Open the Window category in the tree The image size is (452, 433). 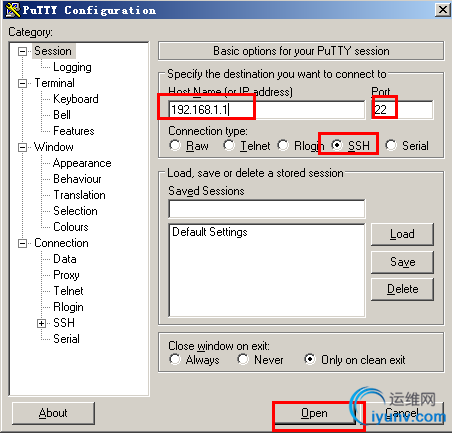pos(54,147)
